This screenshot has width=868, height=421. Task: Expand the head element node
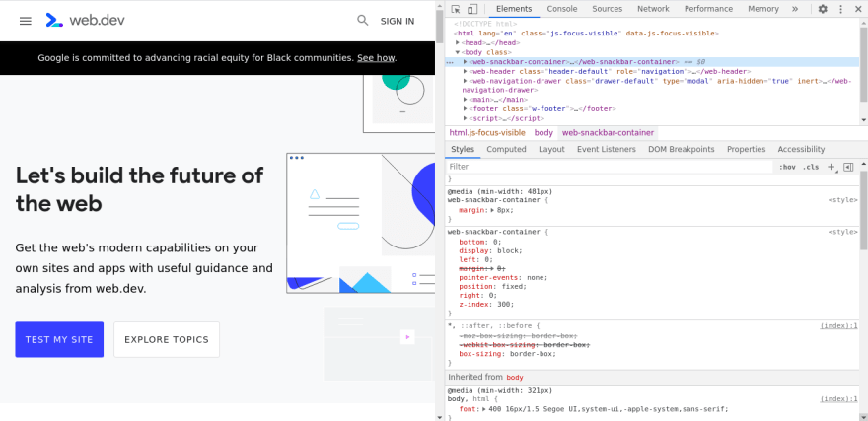tap(458, 42)
